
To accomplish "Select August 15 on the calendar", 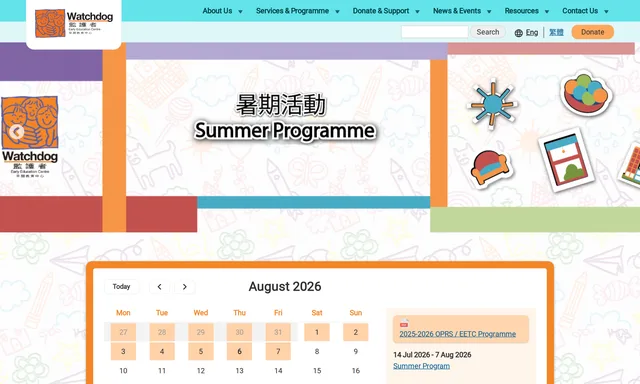I will tap(317, 371).
